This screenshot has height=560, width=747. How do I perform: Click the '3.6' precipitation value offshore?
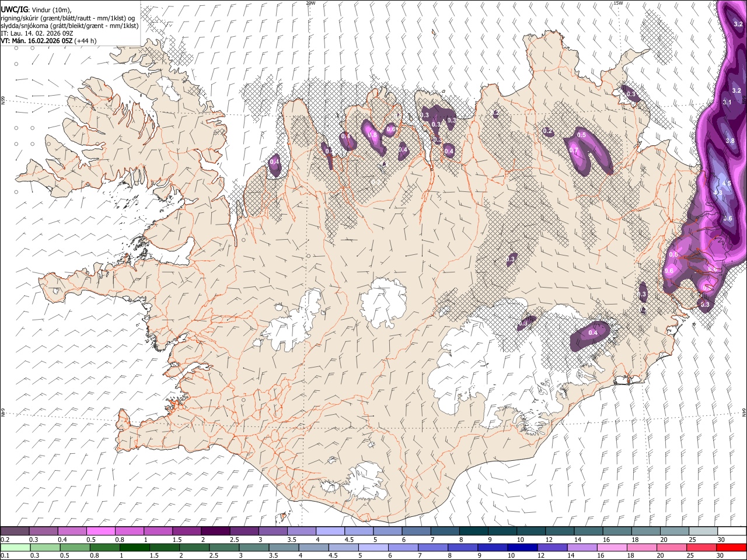(x=727, y=218)
